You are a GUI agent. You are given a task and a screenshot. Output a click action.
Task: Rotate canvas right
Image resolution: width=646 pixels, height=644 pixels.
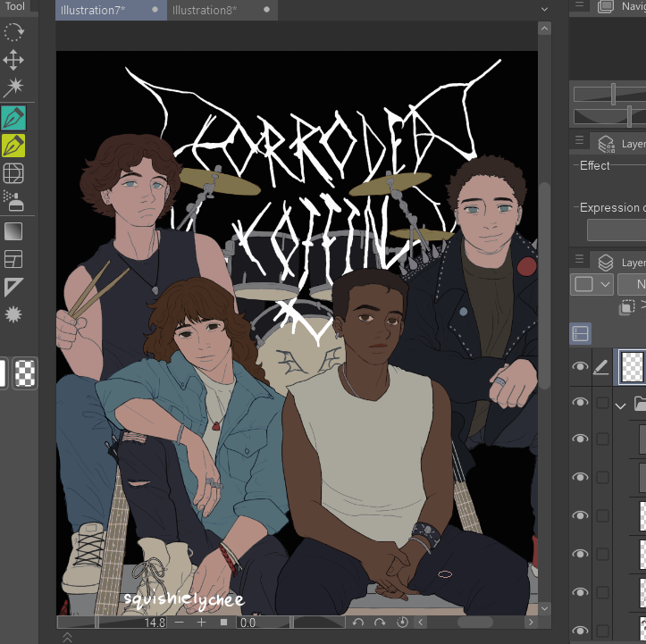click(380, 623)
